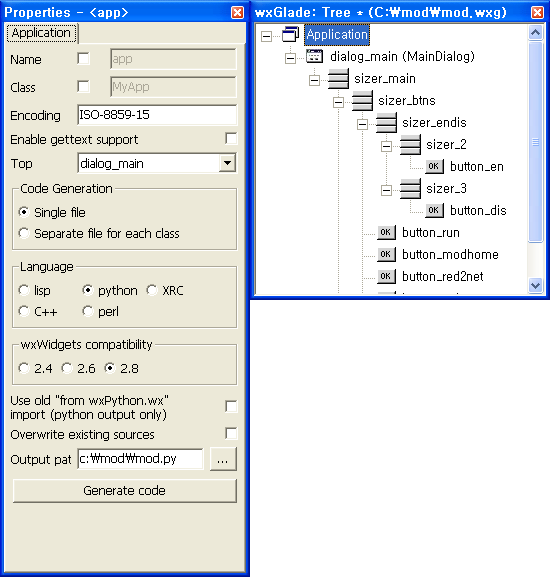Click Generate code button
Viewport: 557px width, 577px height.
[x=125, y=491]
